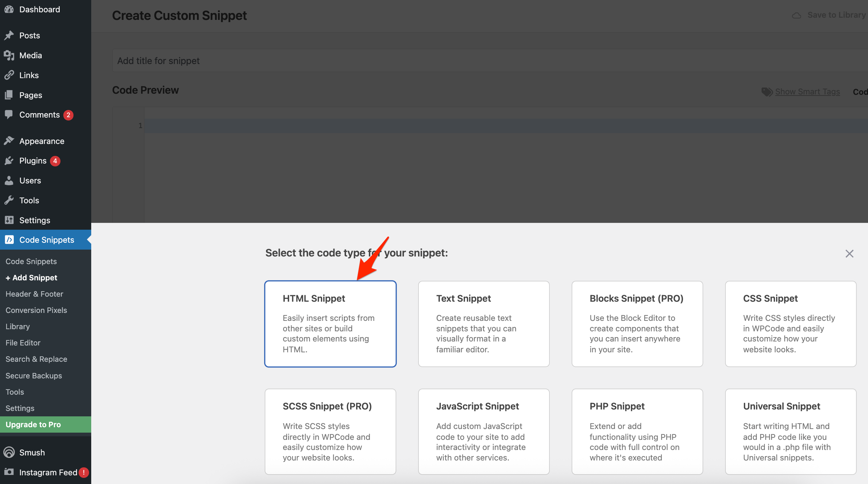The image size is (868, 484).
Task: Click the Posts pushpin icon
Action: 9,35
